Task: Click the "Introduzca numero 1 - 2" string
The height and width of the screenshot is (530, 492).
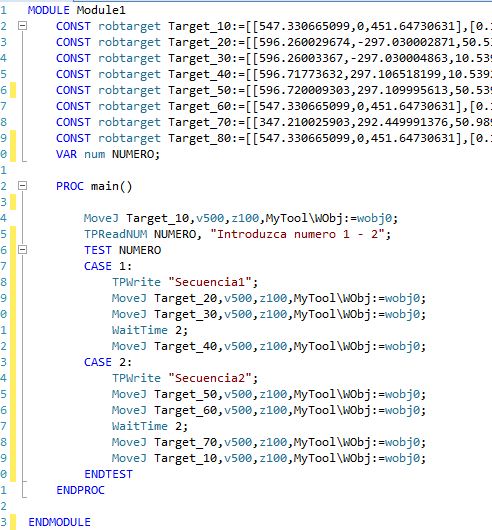Action: click(x=297, y=234)
